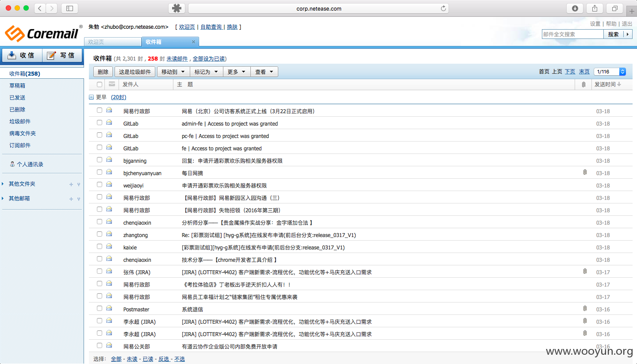Add account under 其他邮箱 with plus
Screen dimensions: 637x364
coord(71,199)
